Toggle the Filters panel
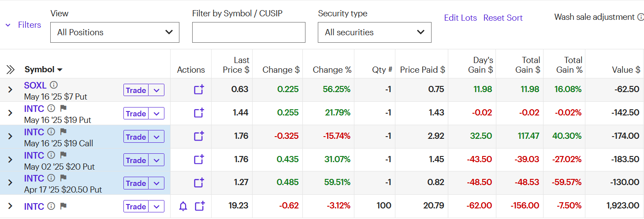The height and width of the screenshot is (219, 644). click(x=23, y=25)
